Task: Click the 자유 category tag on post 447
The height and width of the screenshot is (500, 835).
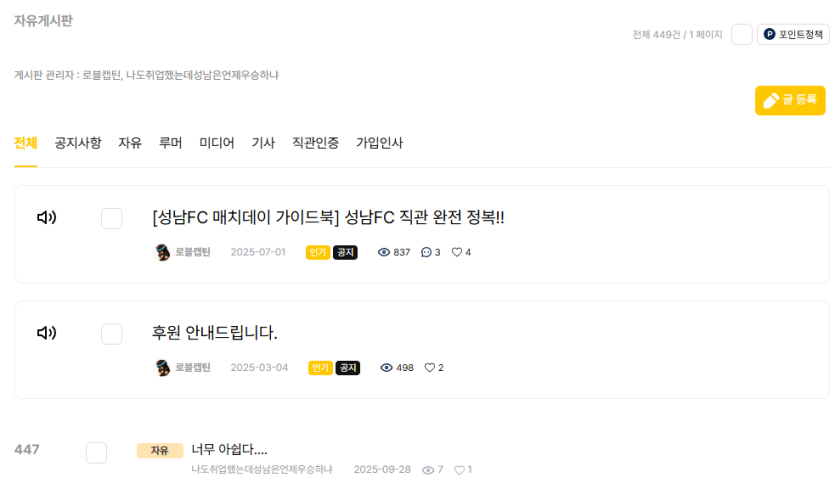Action: pos(160,450)
